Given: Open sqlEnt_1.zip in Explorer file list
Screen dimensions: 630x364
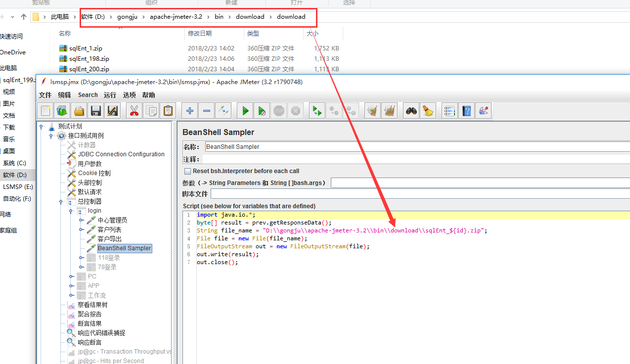Looking at the screenshot, I should [86, 48].
